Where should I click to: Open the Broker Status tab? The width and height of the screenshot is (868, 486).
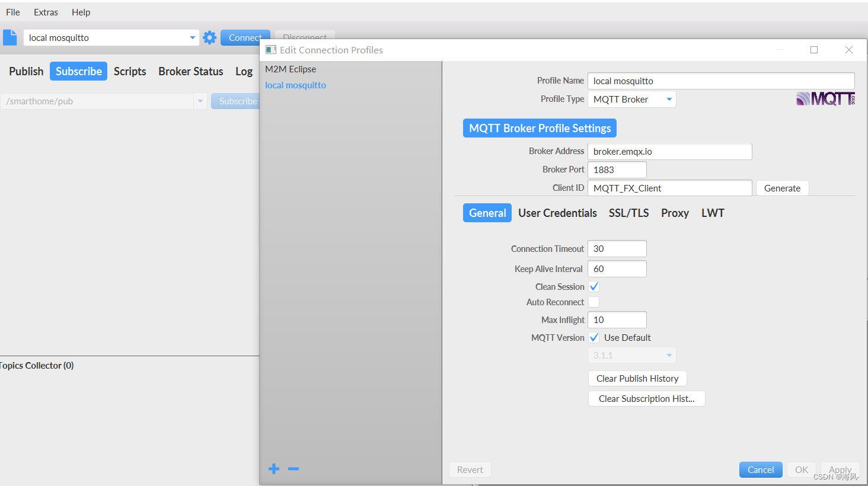click(191, 71)
